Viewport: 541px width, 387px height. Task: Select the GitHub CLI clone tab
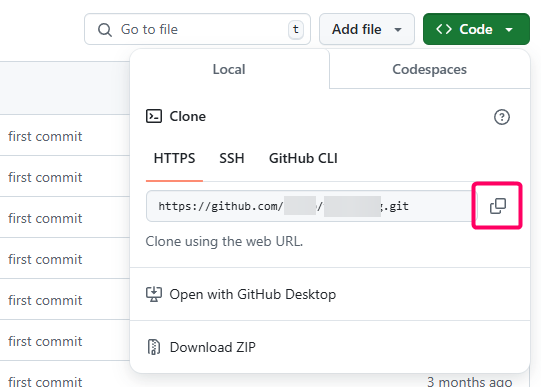tap(303, 159)
